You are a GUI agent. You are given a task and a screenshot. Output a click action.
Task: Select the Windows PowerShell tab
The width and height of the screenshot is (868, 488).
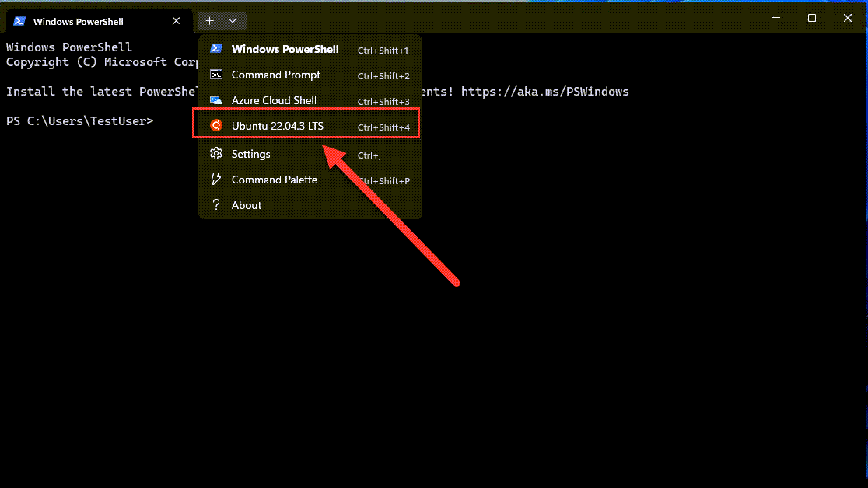[x=99, y=21]
